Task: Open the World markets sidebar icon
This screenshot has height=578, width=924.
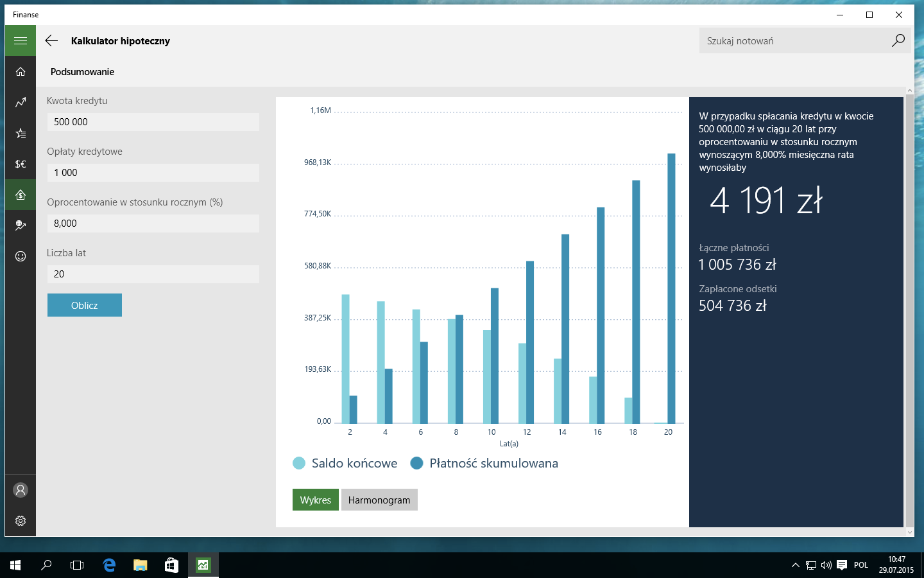Action: pos(21,225)
